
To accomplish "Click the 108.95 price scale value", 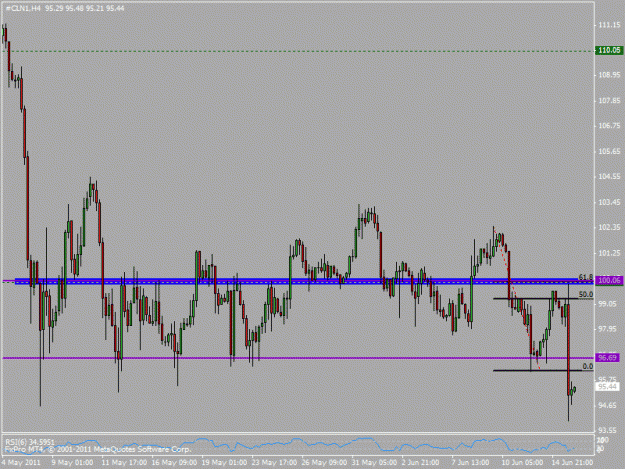I will coord(609,75).
